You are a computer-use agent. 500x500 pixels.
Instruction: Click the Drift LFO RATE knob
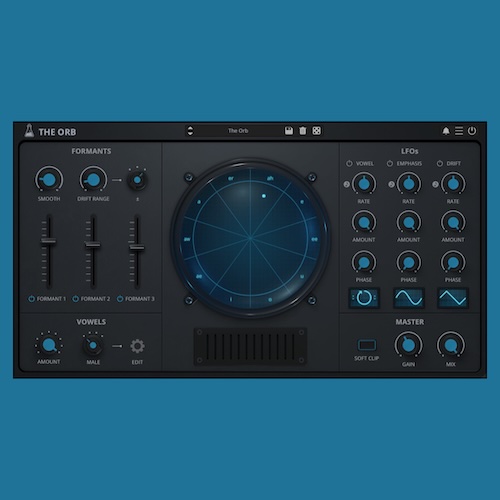(x=453, y=184)
